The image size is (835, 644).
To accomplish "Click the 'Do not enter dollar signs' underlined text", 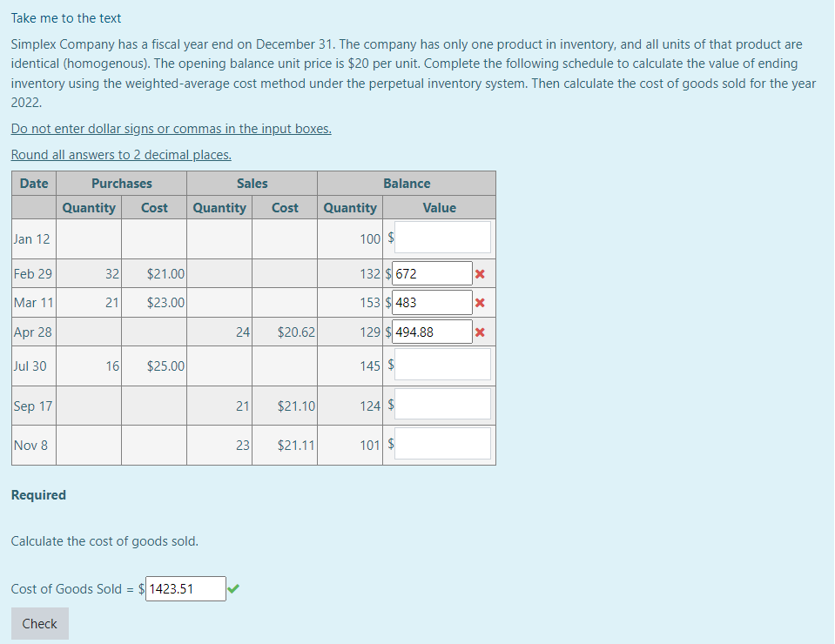I will tap(171, 128).
